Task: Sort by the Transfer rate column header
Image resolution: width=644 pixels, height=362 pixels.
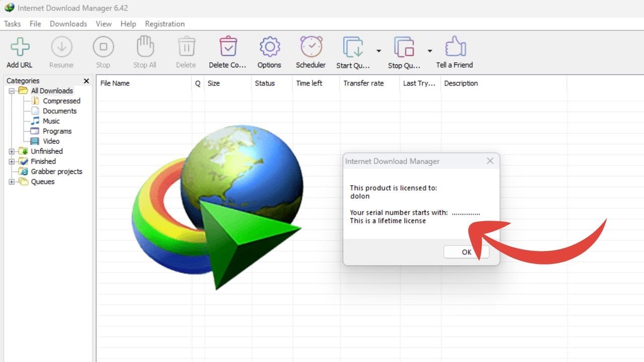Action: pyautogui.click(x=370, y=83)
